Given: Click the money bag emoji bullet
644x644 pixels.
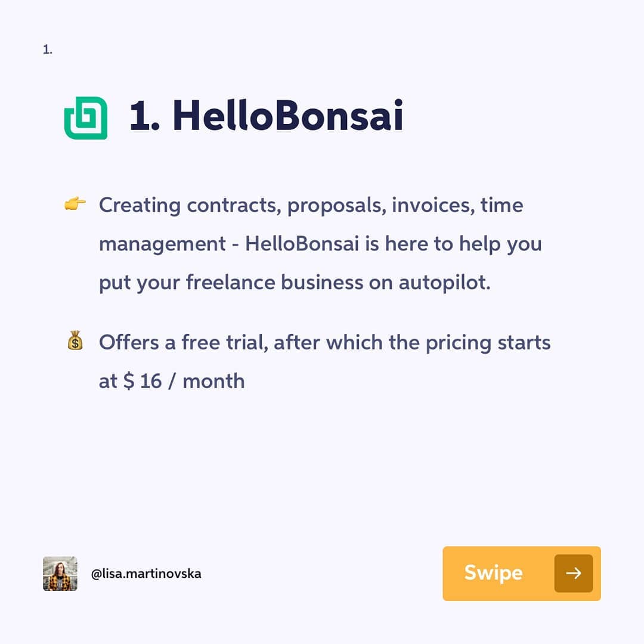Looking at the screenshot, I should tap(75, 342).
